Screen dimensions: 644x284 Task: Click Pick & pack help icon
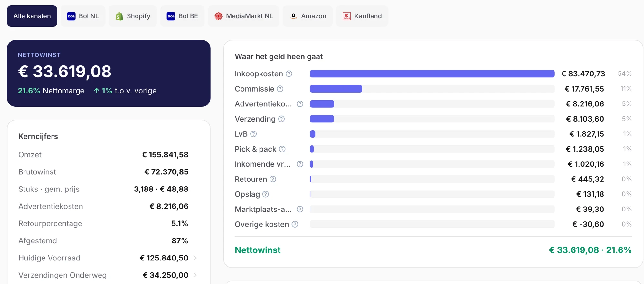282,149
